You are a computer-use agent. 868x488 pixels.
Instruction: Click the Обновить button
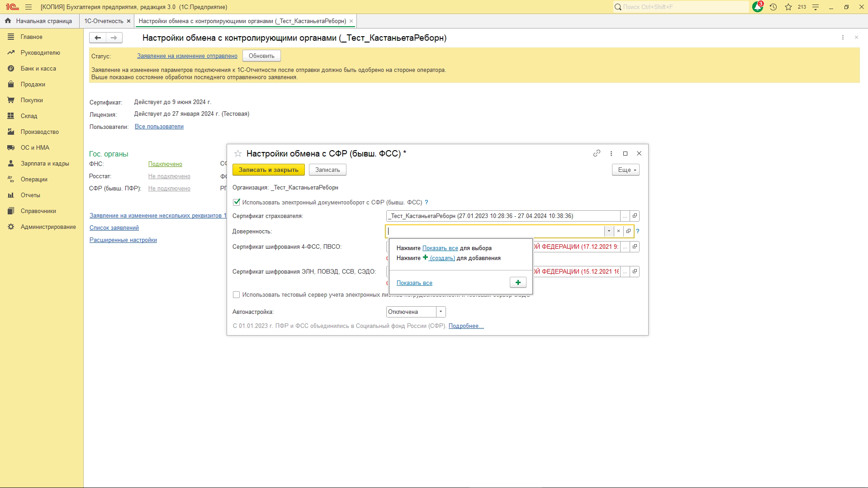coord(261,56)
